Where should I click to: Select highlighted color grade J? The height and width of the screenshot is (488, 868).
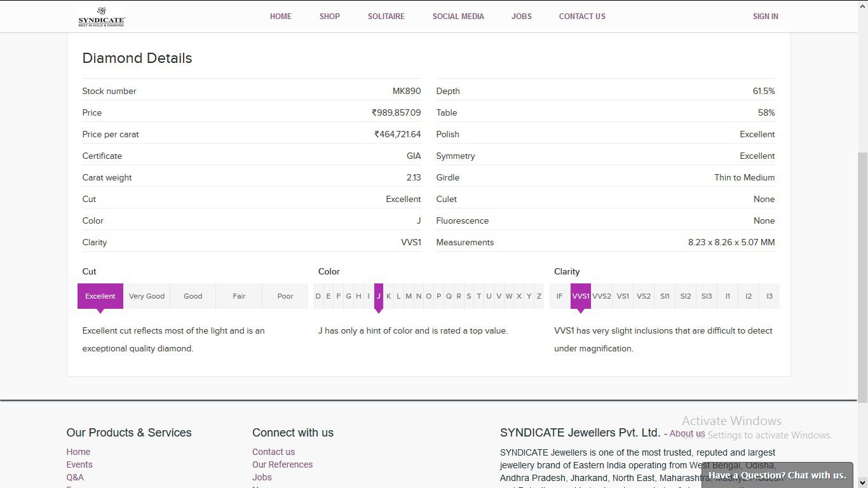pos(379,296)
